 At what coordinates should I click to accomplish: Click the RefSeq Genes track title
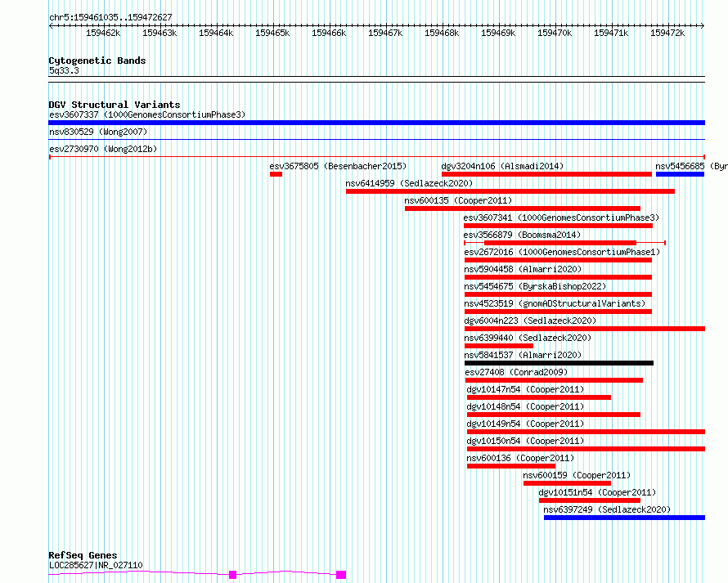pyautogui.click(x=83, y=556)
